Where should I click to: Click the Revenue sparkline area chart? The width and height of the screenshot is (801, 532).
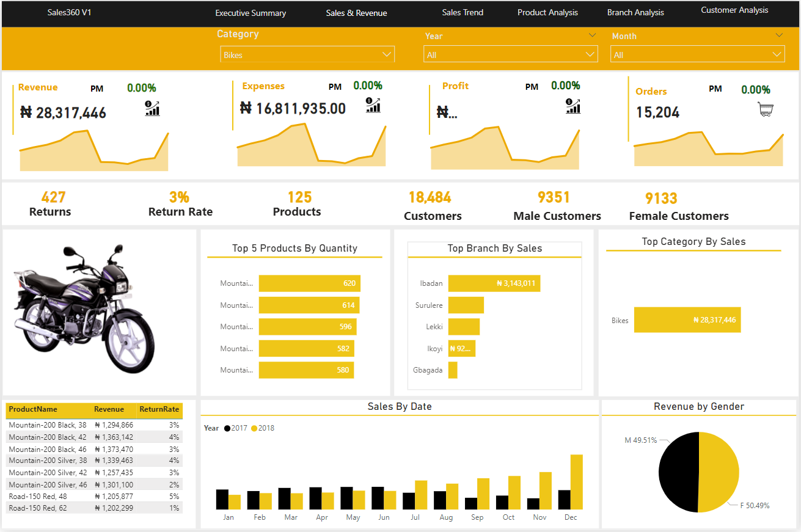coord(94,150)
